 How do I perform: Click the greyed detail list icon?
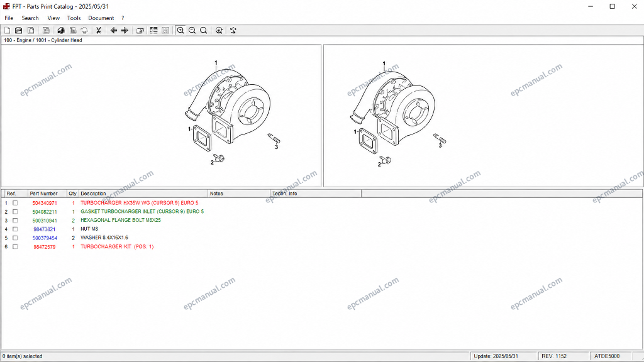click(165, 30)
